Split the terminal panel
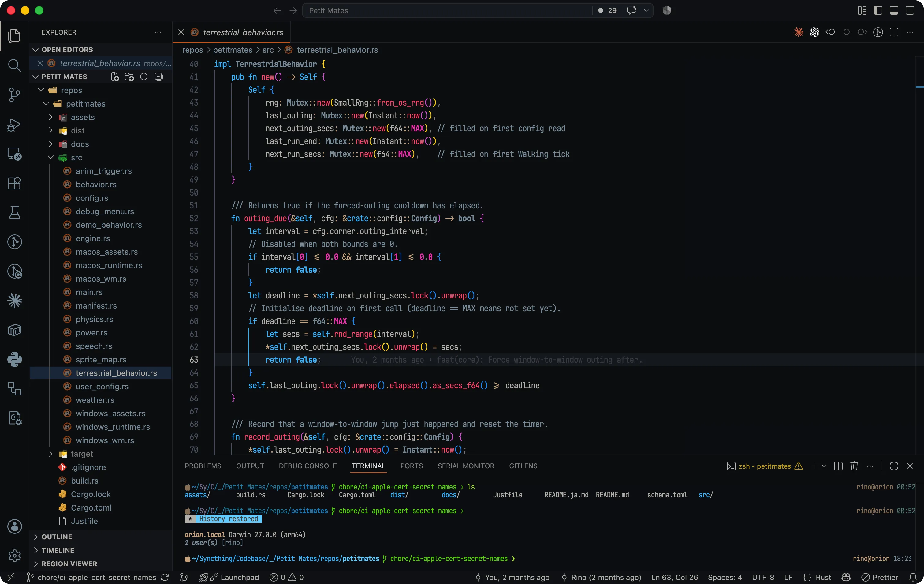Screen dimensions: 924x584 838,466
